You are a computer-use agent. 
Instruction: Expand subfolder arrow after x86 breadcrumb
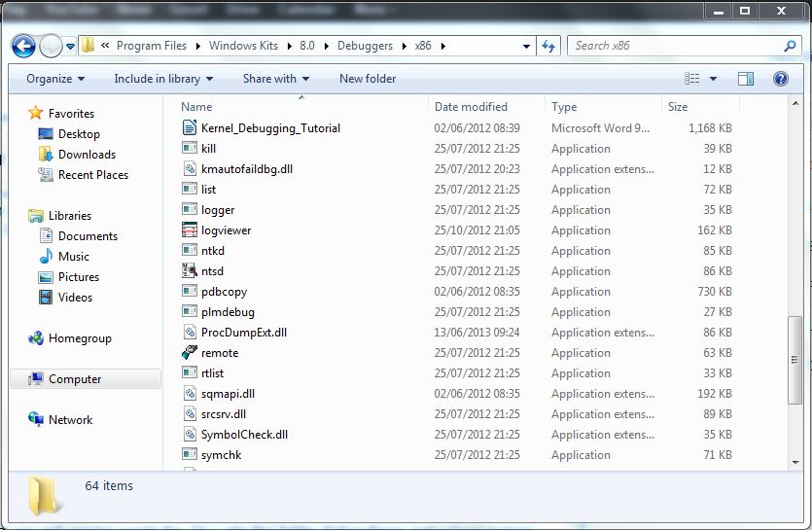click(x=443, y=46)
